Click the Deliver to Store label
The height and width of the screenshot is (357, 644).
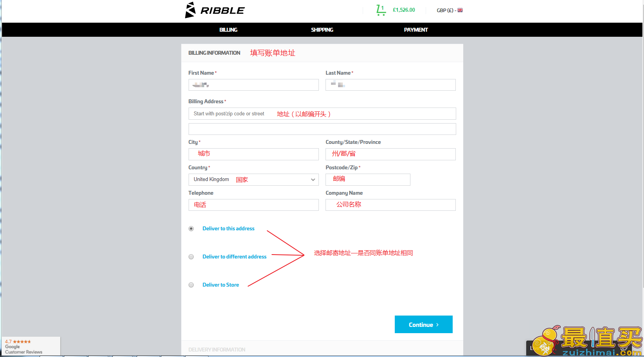click(221, 285)
